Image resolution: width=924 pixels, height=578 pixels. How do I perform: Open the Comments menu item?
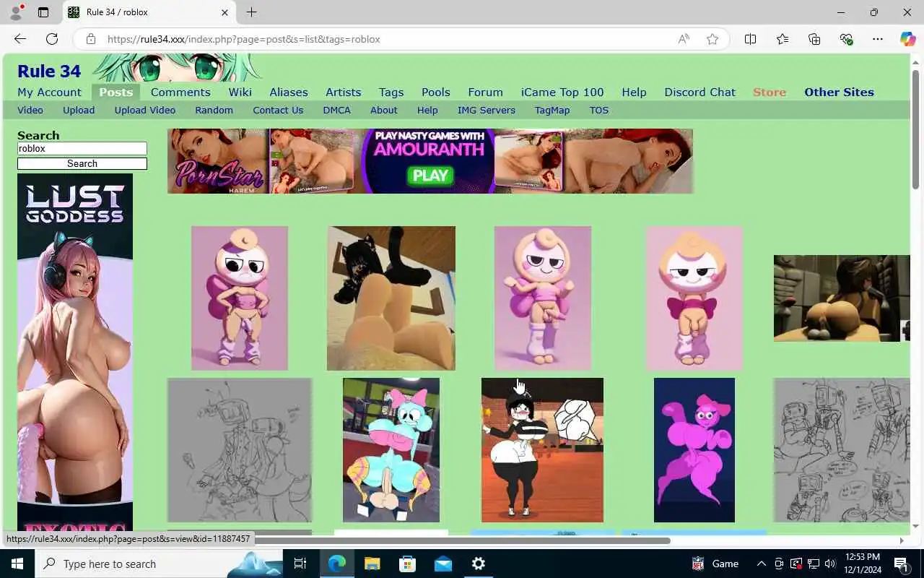click(x=180, y=92)
